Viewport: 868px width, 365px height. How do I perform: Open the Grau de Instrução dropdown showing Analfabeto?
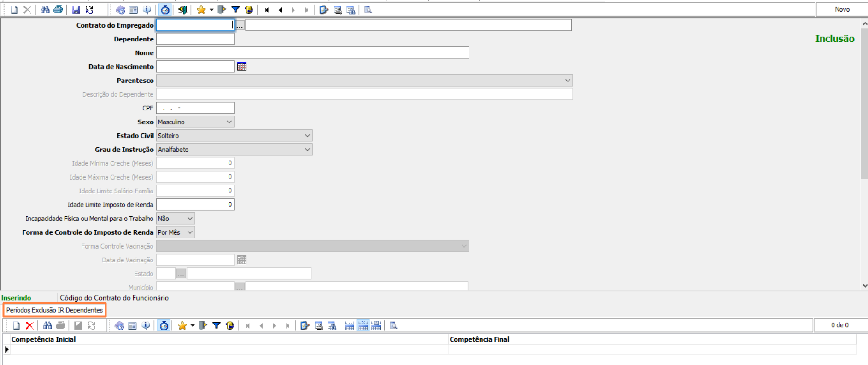(307, 150)
